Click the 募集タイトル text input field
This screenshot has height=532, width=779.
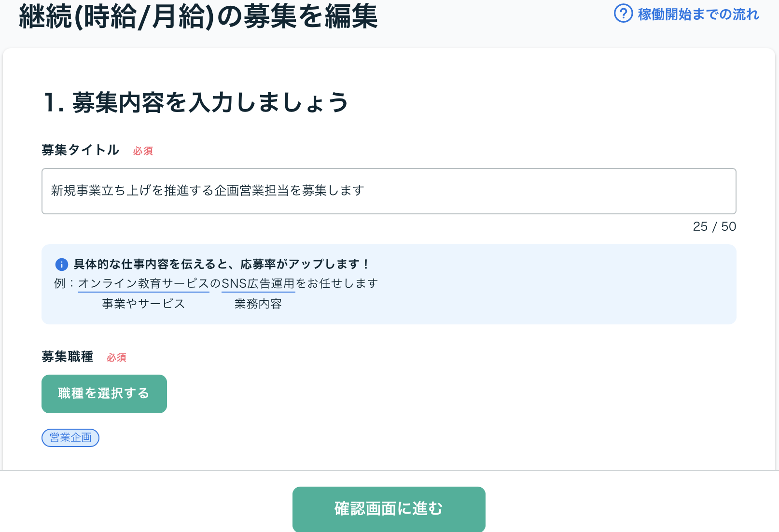tap(389, 191)
